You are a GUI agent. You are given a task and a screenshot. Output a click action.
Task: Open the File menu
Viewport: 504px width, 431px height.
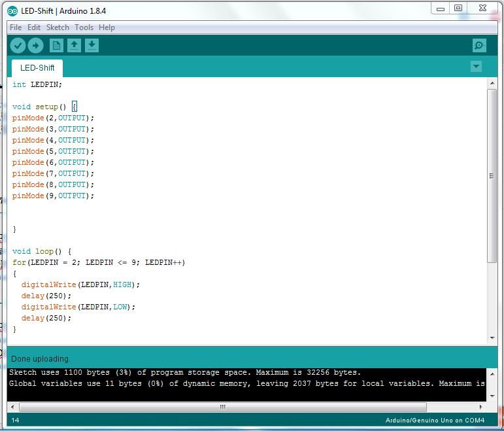16,27
